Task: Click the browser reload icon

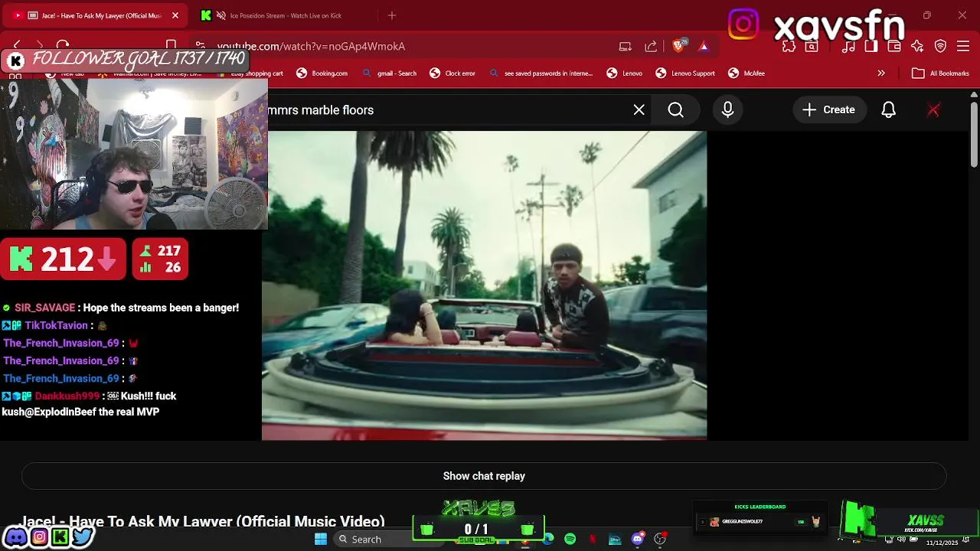Action: coord(63,46)
